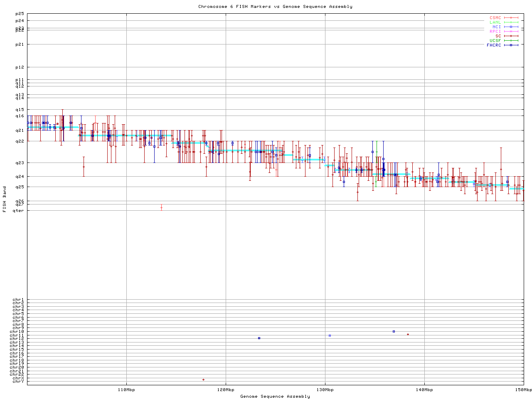The image size is (532, 399).
Task: Click the RPCI magenta legend marker
Action: 511,32
